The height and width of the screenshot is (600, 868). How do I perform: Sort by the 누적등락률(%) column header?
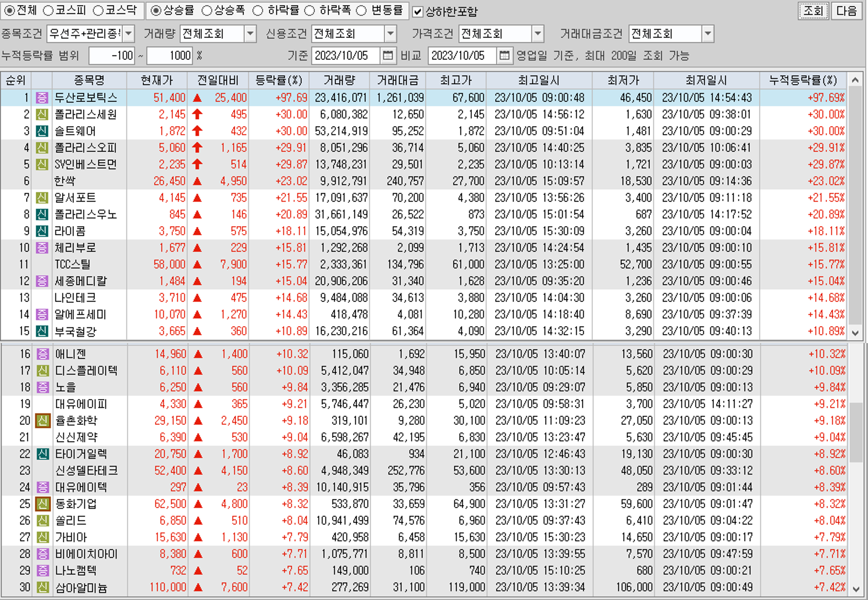803,80
